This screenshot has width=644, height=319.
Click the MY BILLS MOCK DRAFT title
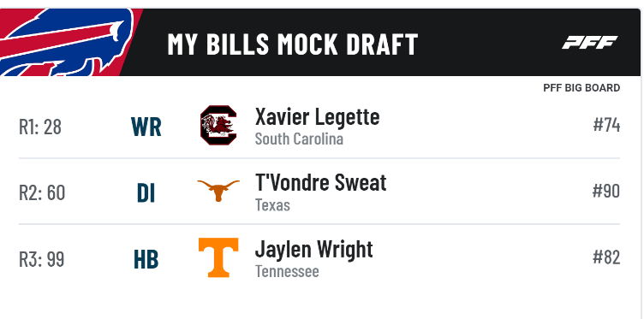click(x=292, y=44)
